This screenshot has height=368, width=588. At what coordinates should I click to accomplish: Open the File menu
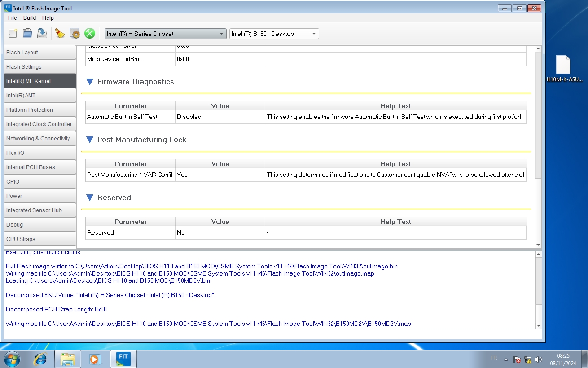(x=12, y=18)
